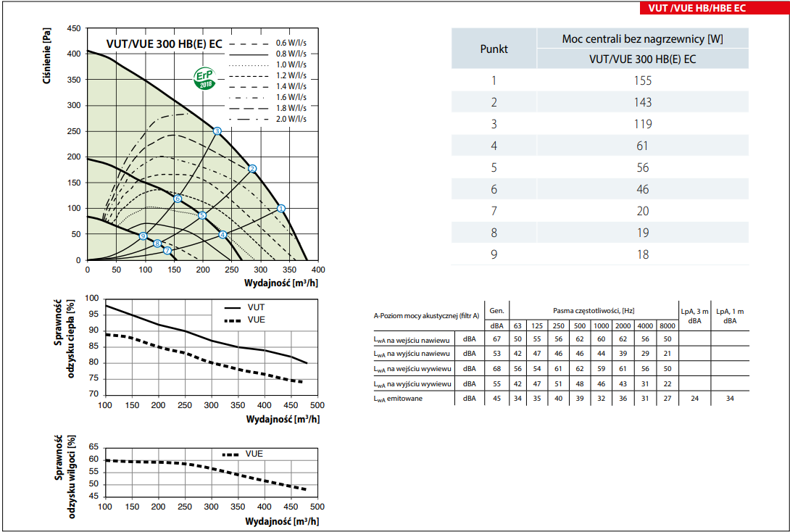The image size is (790, 532).
Task: Click the 1.4 W/l/s legend entry
Action: (267, 86)
